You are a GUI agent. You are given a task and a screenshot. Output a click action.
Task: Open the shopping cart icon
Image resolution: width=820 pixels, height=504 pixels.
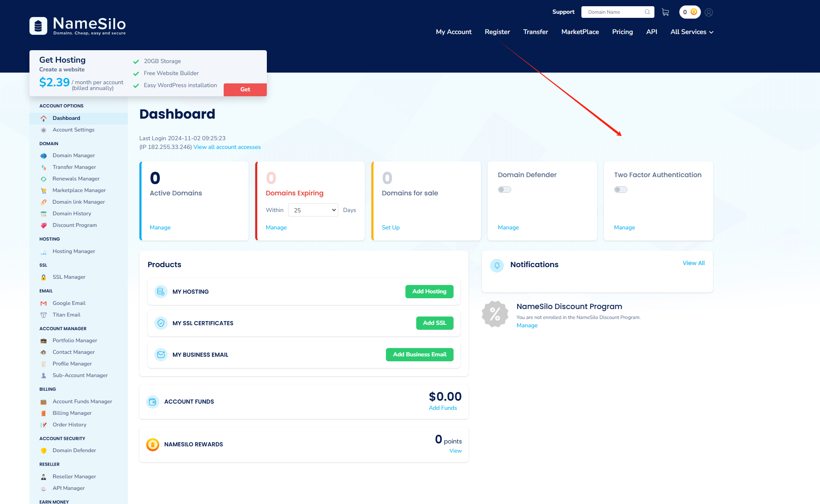pyautogui.click(x=665, y=12)
